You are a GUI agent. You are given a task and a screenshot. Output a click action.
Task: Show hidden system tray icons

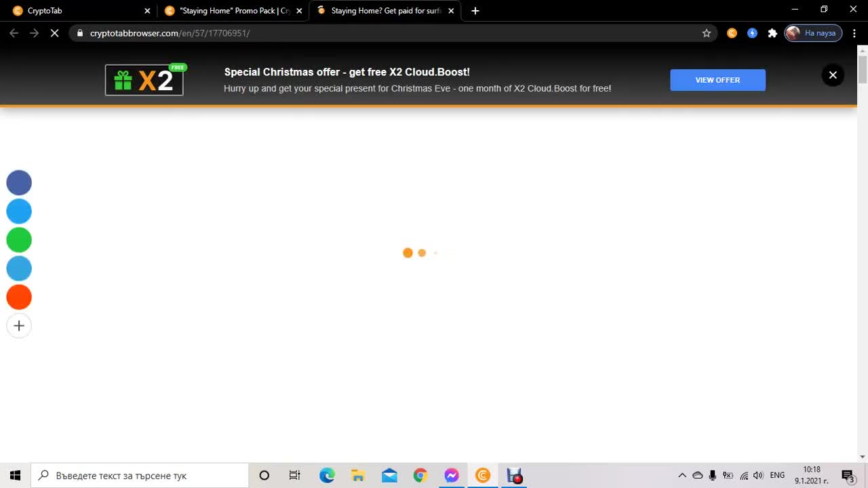[682, 475]
